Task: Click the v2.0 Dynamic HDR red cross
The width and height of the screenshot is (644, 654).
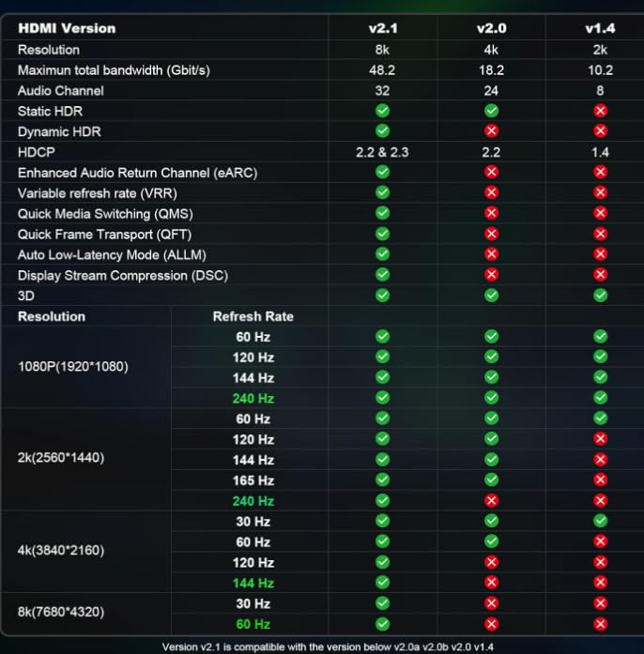Action: [491, 131]
